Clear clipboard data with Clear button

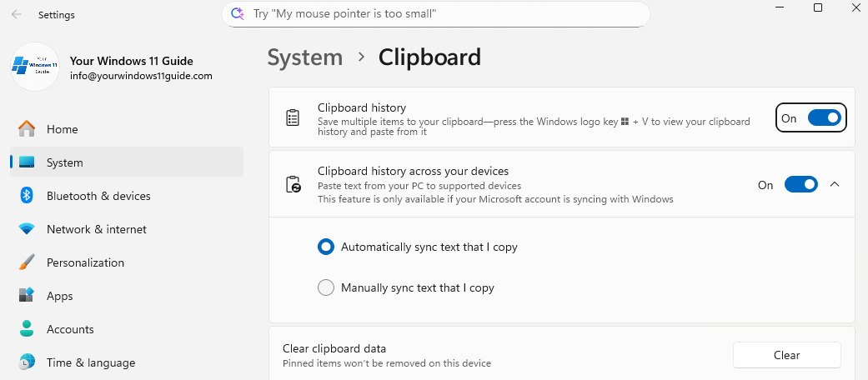pos(786,355)
